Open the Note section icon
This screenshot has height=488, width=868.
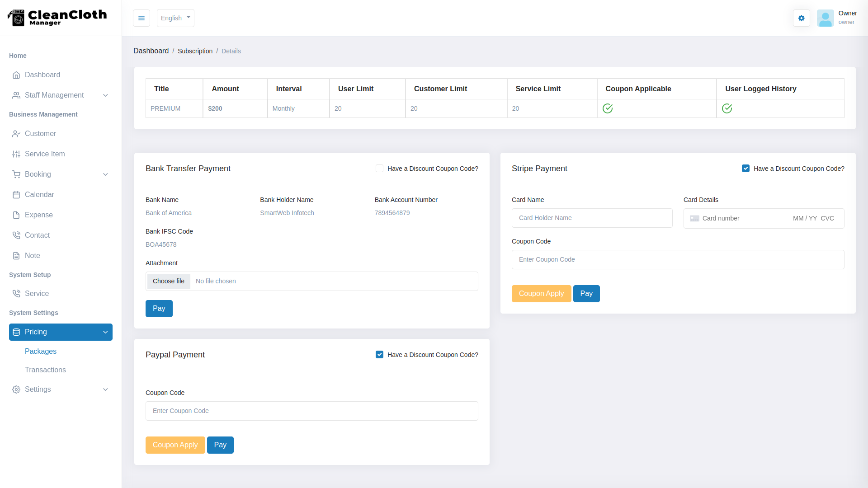(16, 255)
